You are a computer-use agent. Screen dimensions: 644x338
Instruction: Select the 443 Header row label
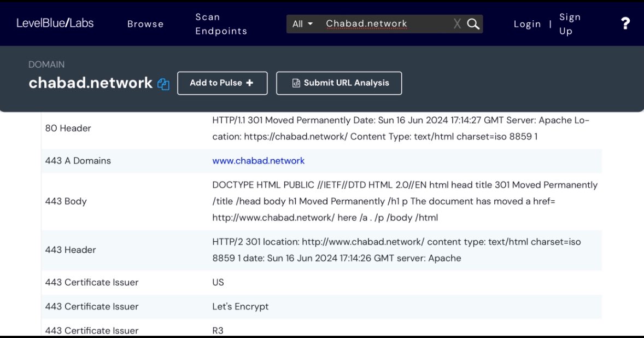[71, 250]
